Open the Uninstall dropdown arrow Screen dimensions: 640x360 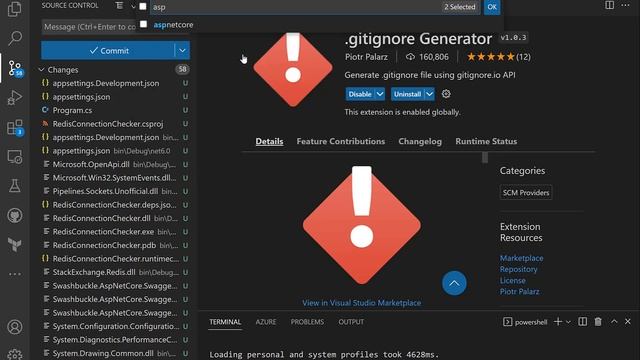429,94
